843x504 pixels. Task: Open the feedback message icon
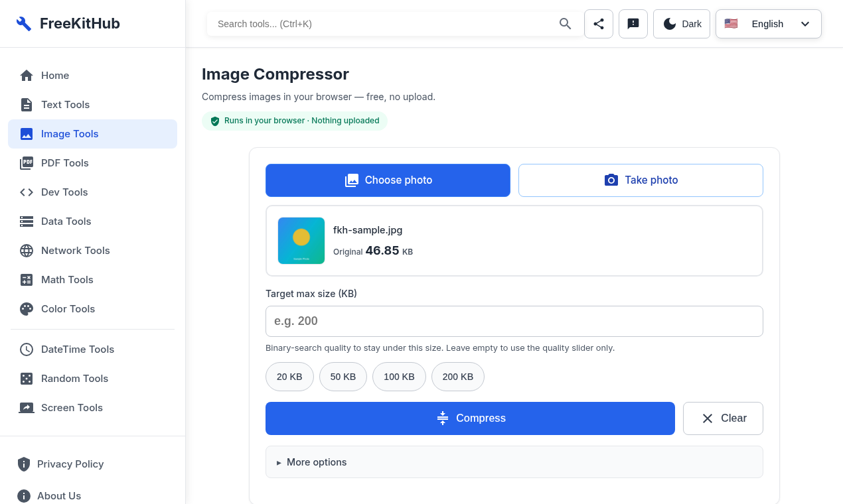tap(633, 24)
